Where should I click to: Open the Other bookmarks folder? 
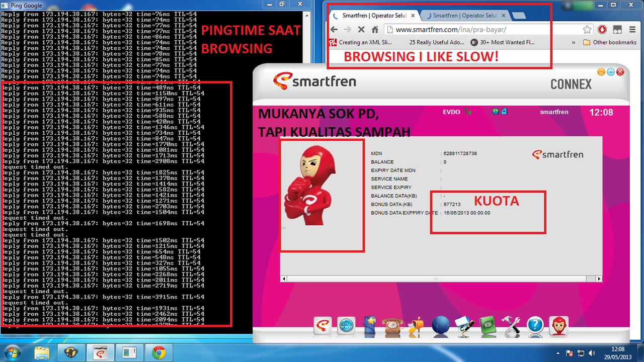click(x=609, y=42)
